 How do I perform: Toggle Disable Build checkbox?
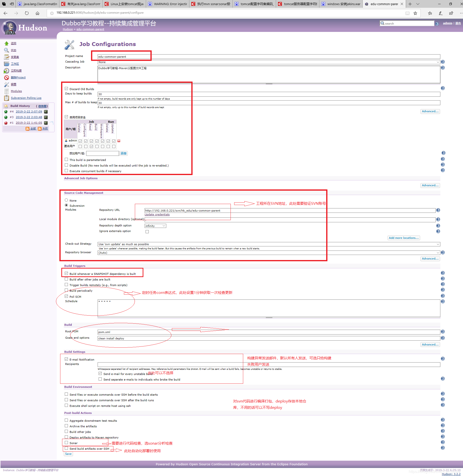[66, 165]
